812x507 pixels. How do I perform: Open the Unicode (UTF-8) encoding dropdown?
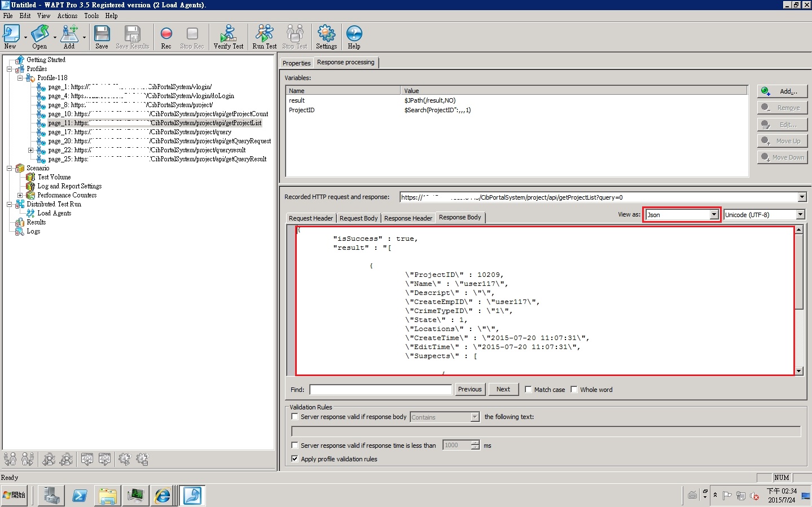[x=800, y=214]
